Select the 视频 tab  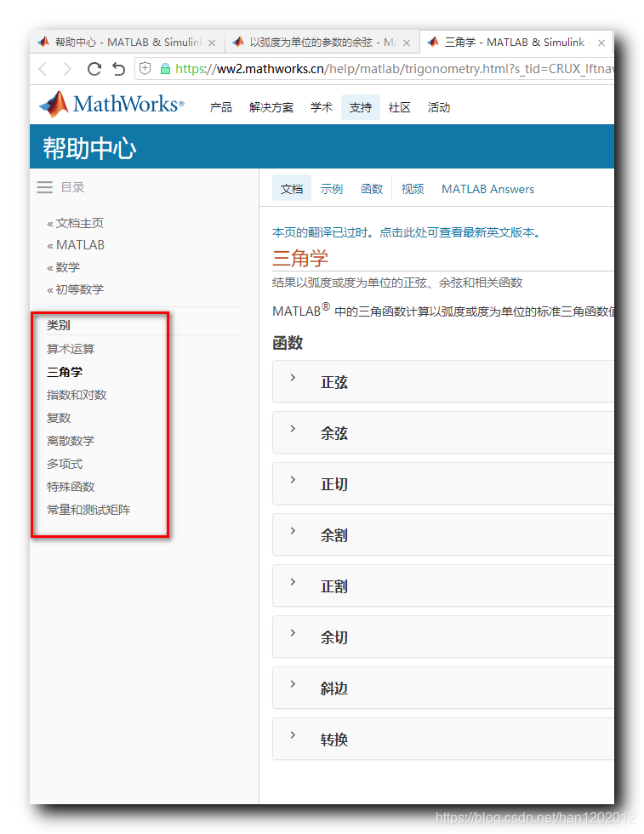coord(412,189)
